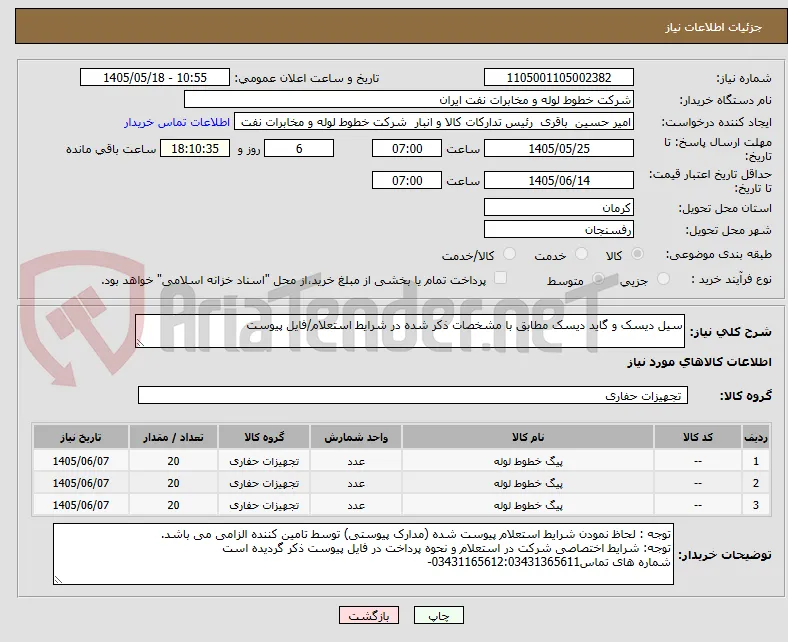Click the بازگشت back button
Screen dimensions: 788x642
coord(369,615)
